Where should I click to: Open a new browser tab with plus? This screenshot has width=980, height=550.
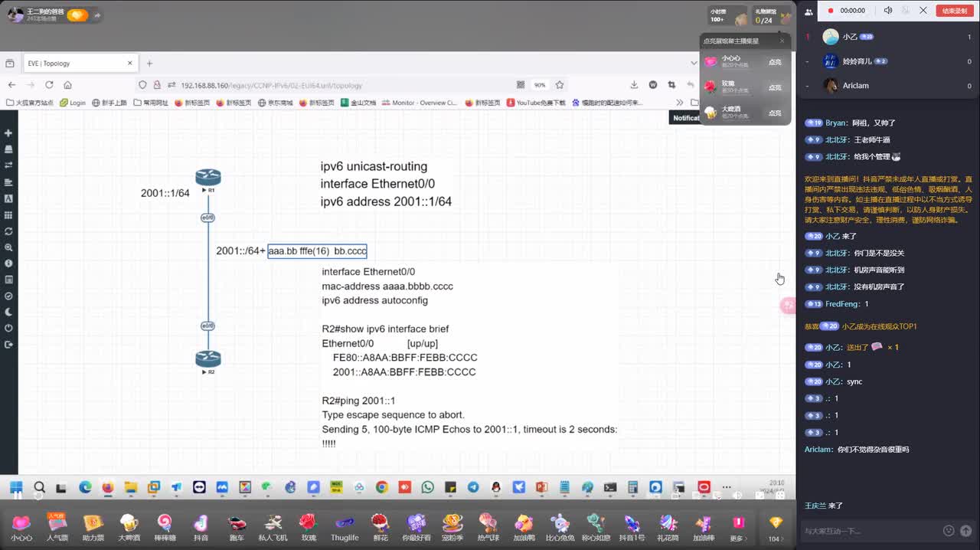click(149, 64)
